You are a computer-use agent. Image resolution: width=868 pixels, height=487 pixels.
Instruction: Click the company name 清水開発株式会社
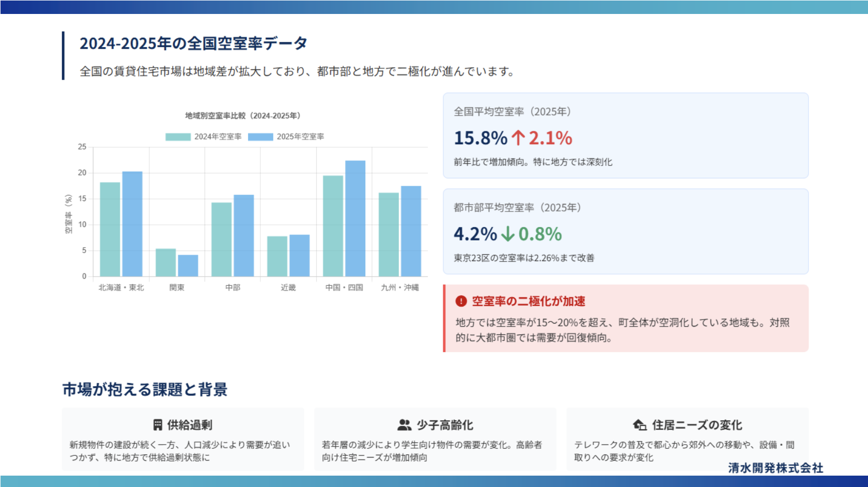coord(776,468)
